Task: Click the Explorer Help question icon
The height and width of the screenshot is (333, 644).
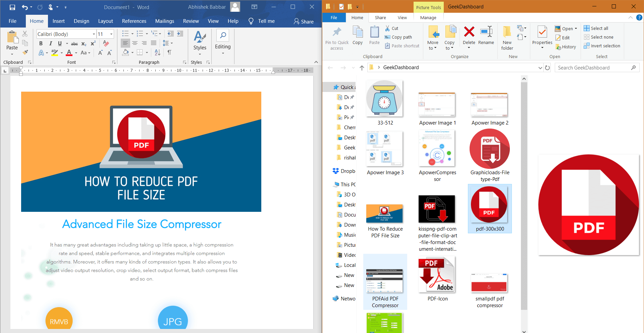Action: (639, 17)
